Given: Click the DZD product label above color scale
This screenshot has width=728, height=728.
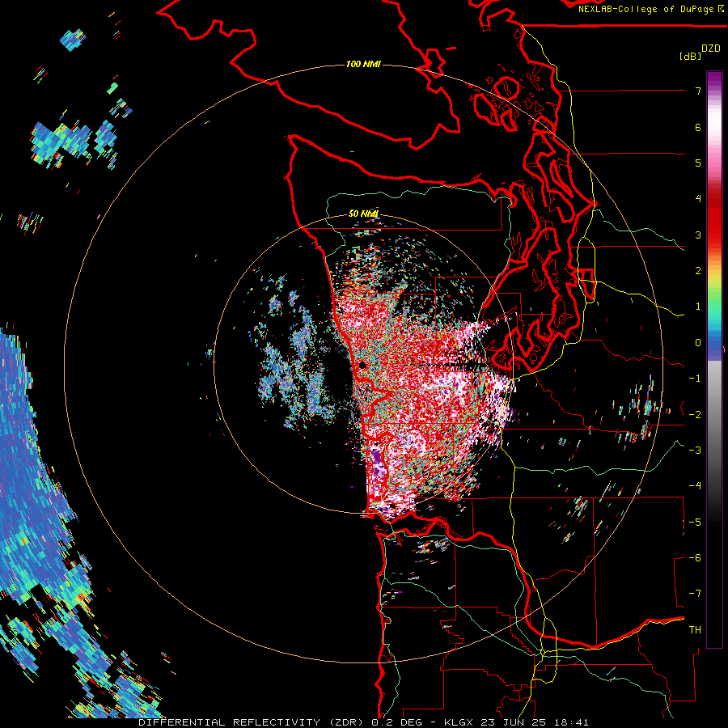Looking at the screenshot, I should point(711,49).
